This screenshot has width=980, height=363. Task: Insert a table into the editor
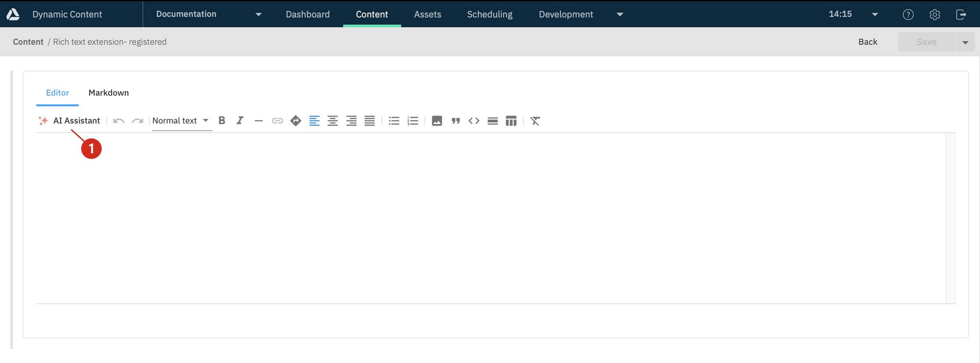(x=511, y=121)
